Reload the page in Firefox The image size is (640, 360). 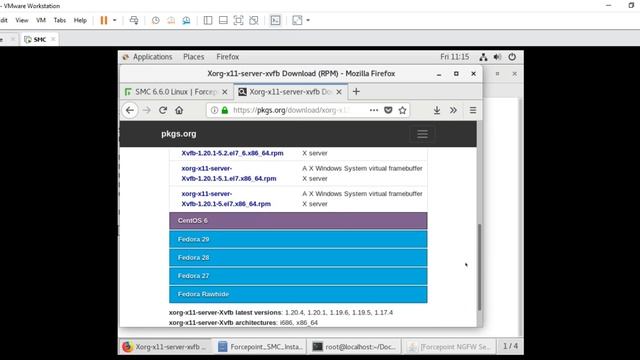[x=163, y=110]
